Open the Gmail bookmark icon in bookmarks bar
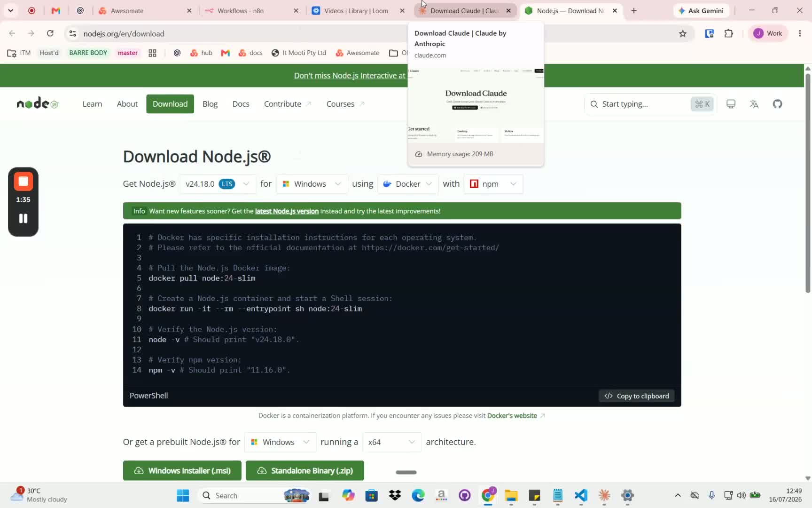 226,53
